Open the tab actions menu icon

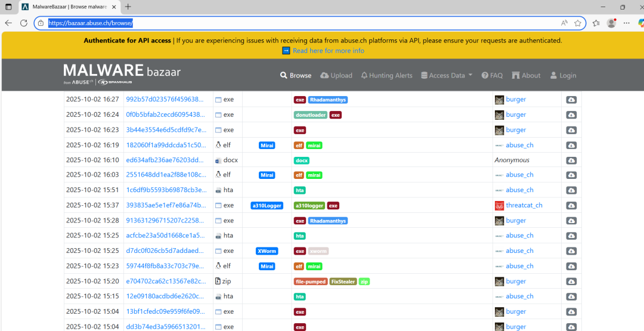pos(8,7)
